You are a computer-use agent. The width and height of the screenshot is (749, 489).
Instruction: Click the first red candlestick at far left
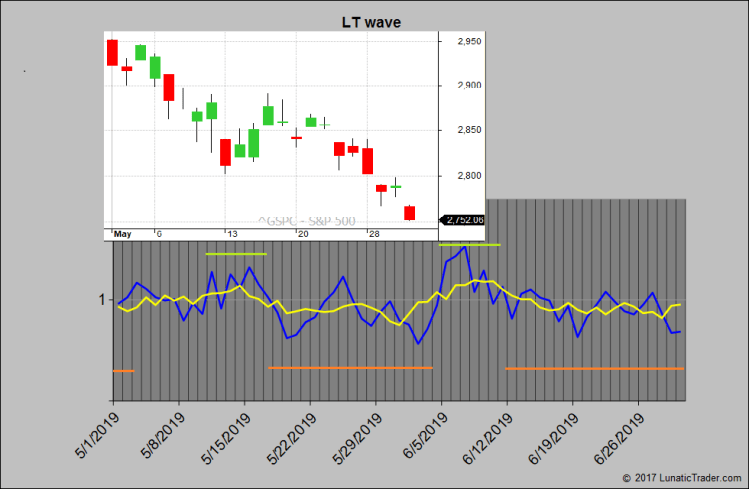pyautogui.click(x=112, y=52)
